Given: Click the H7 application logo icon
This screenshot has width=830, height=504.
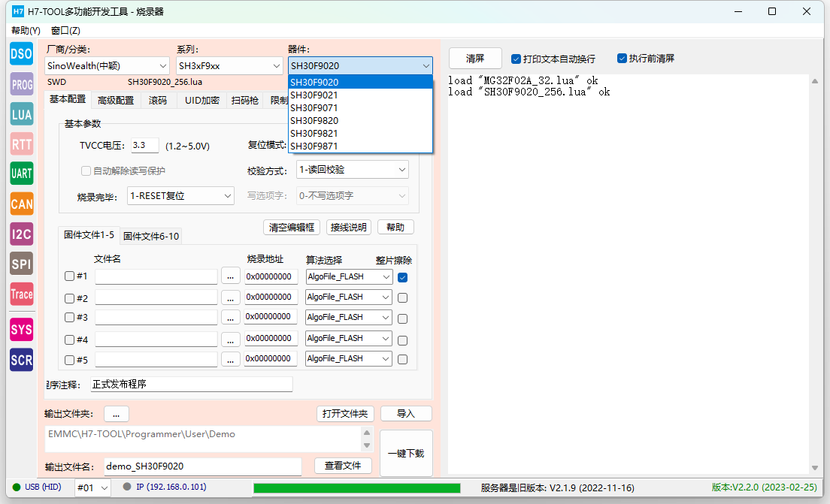Looking at the screenshot, I should coord(18,11).
